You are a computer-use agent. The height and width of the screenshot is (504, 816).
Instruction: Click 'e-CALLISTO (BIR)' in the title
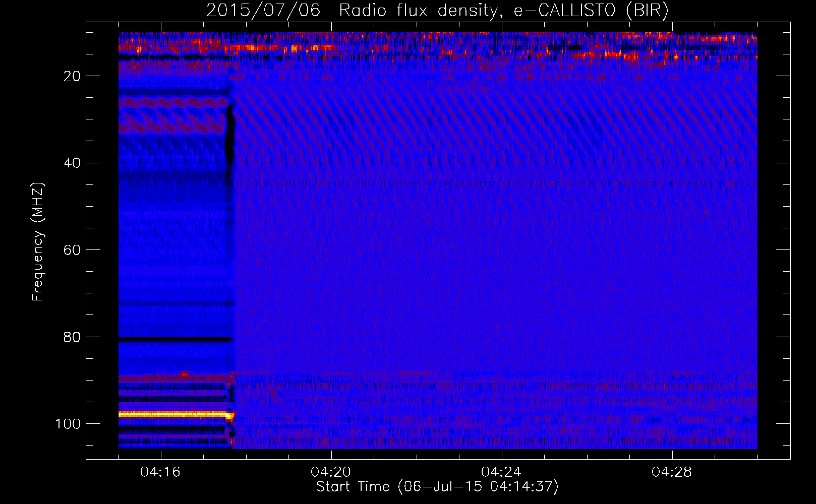coord(591,10)
